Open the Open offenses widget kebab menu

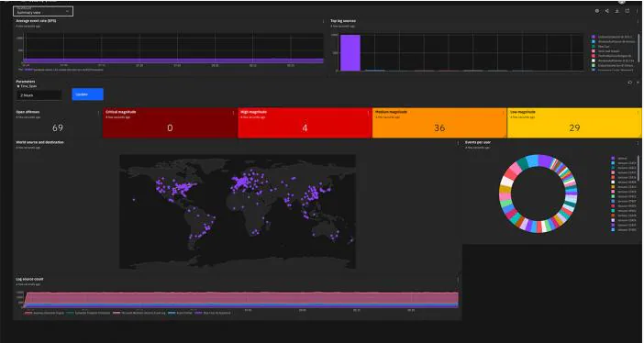[98, 112]
